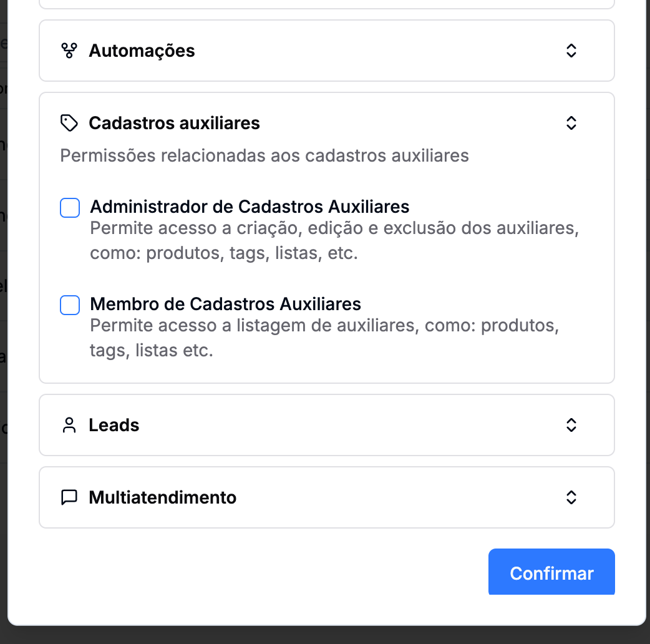Click the Administrador de Cadastros Auxiliares label
Viewport: 650px width, 644px height.
(250, 207)
